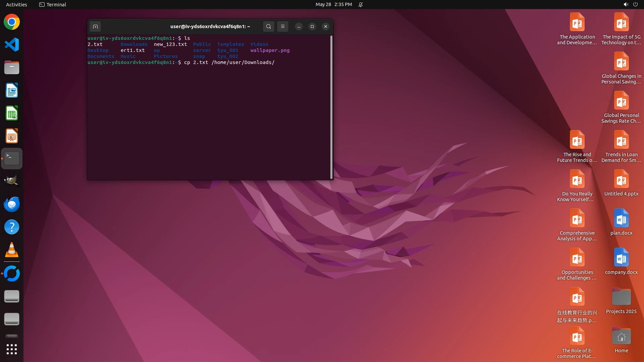
Task: Expand system menu via volume icon
Action: point(626,4)
